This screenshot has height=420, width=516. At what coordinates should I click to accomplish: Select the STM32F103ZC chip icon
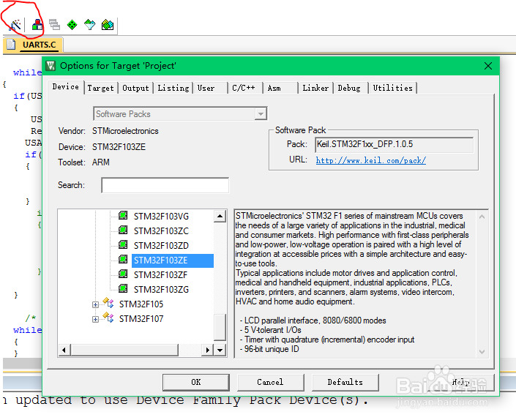(x=123, y=230)
